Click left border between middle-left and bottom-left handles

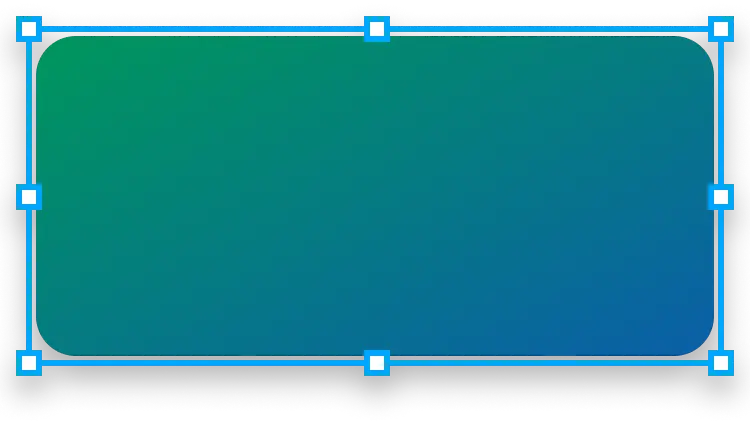point(29,280)
